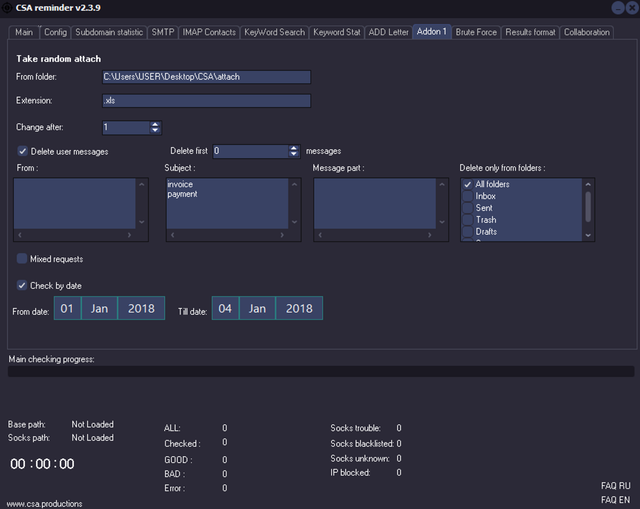Select the payment entry in Subject list
Screen dimensions: 640x509
(182, 194)
